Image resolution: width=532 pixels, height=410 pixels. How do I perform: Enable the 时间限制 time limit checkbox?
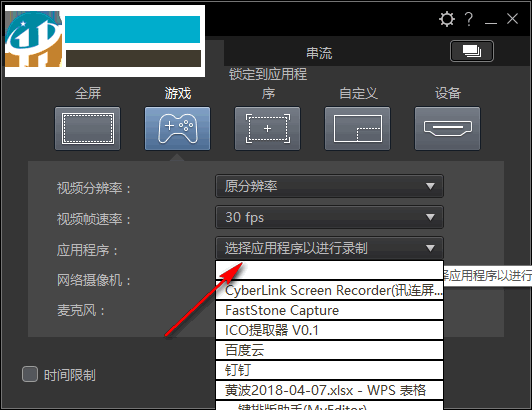click(30, 374)
